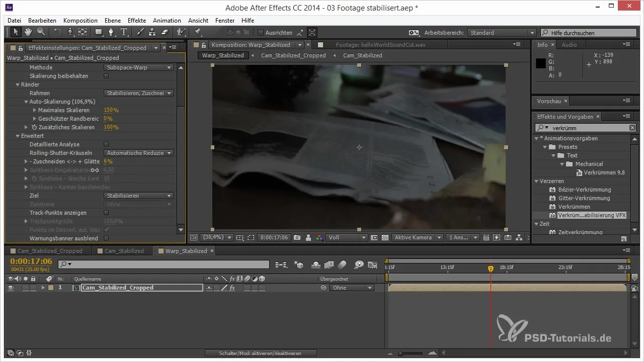Switch to Cam_Stabilized_Cropped timeline tab
This screenshot has height=362, width=644.
(x=50, y=251)
